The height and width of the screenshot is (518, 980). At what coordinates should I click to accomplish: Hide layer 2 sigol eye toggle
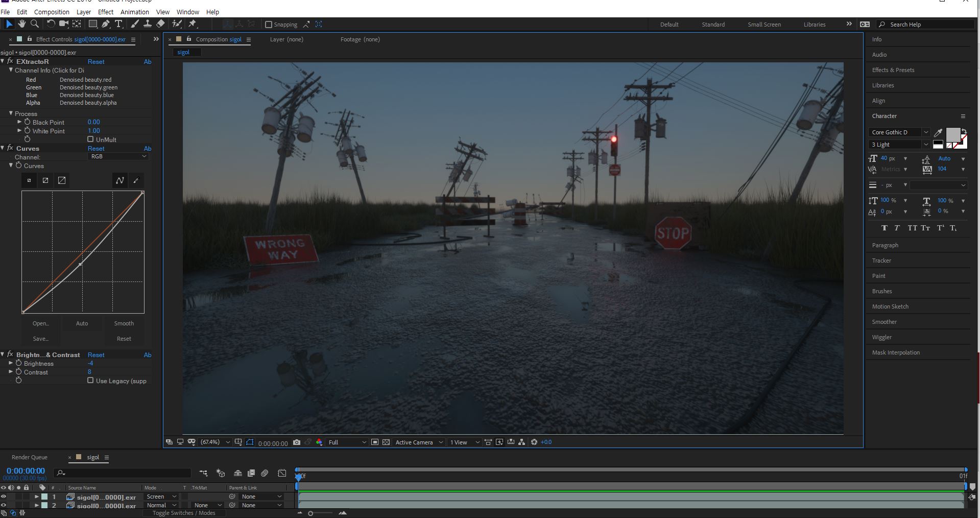4,505
